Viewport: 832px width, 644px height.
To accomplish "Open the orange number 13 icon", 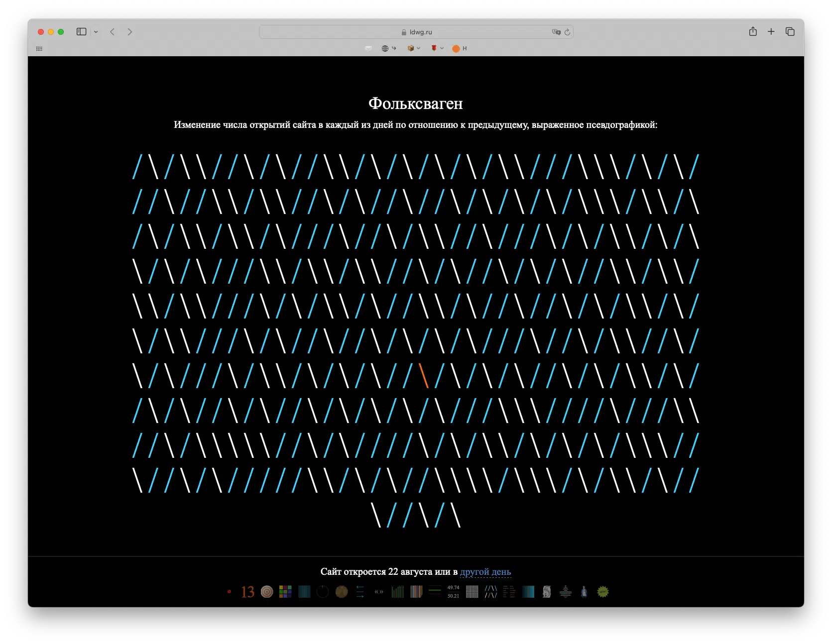I will tap(247, 592).
